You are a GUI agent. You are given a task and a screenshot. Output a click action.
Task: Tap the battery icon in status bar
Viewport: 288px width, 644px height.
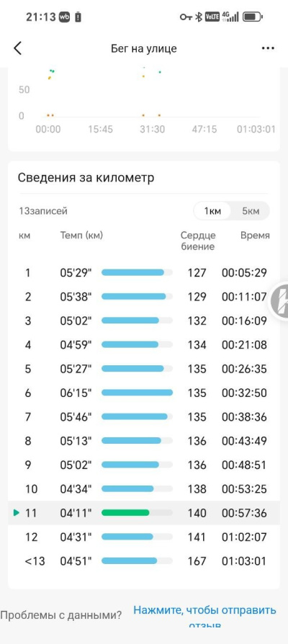(252, 17)
